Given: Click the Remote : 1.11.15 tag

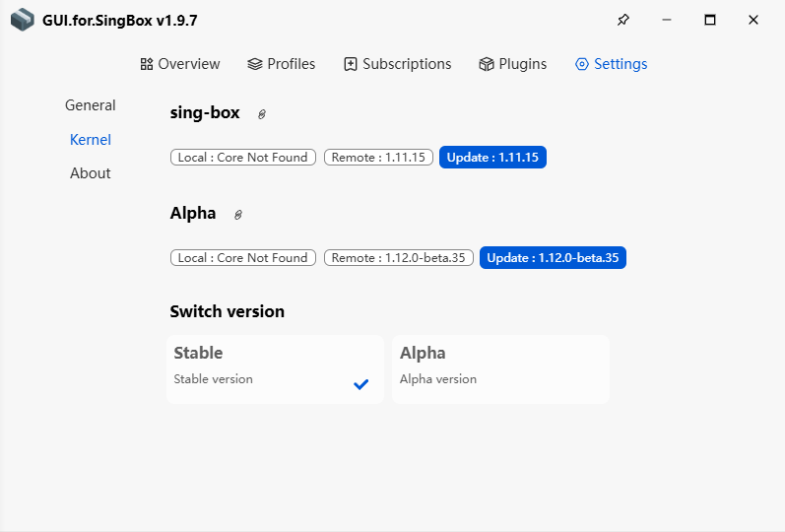Looking at the screenshot, I should 378,158.
